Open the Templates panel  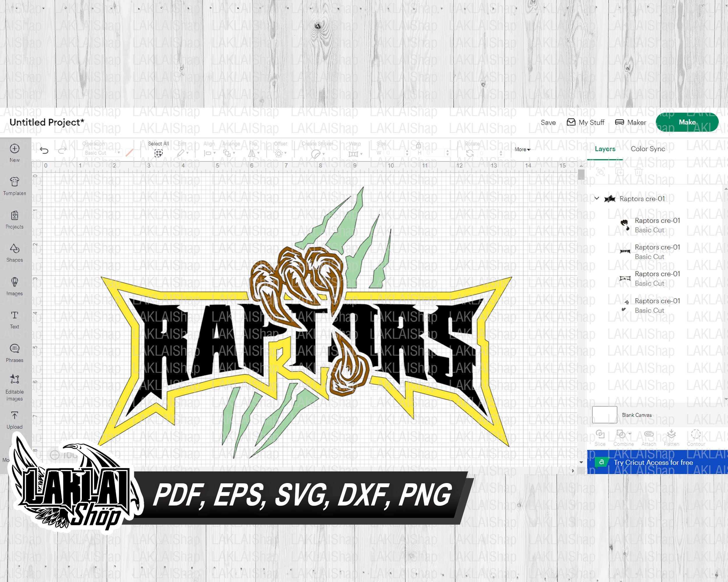[x=15, y=186]
